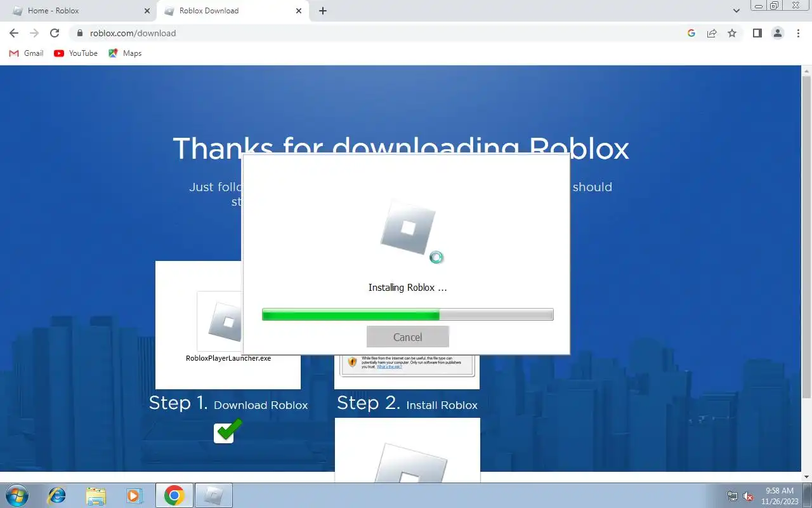Select the Roblox installer taskbar button

coord(213,495)
